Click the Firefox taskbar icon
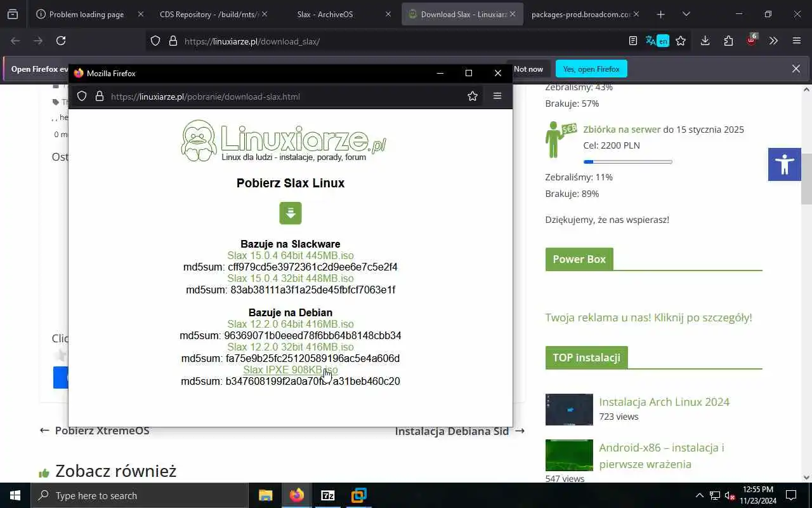The height and width of the screenshot is (508, 812). coord(296,495)
